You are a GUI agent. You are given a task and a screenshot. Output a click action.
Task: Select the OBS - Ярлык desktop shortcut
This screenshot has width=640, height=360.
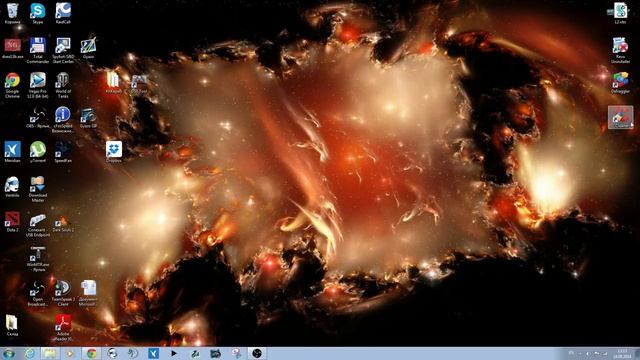(x=38, y=118)
